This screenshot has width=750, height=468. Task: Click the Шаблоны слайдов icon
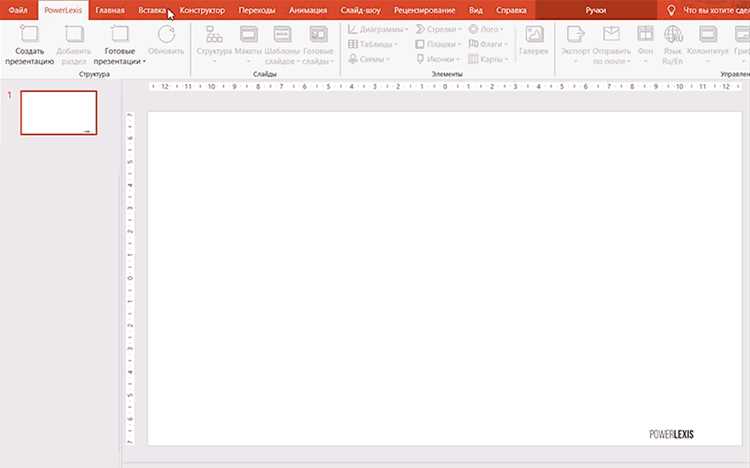coord(282,34)
